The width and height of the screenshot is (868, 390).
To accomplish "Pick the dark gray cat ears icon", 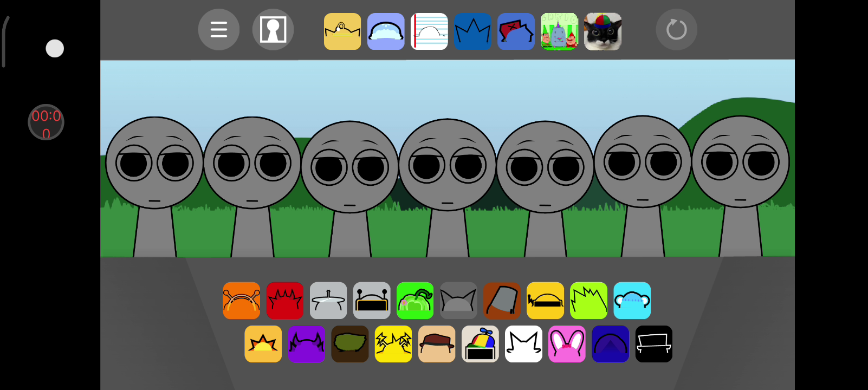I will pyautogui.click(x=458, y=301).
